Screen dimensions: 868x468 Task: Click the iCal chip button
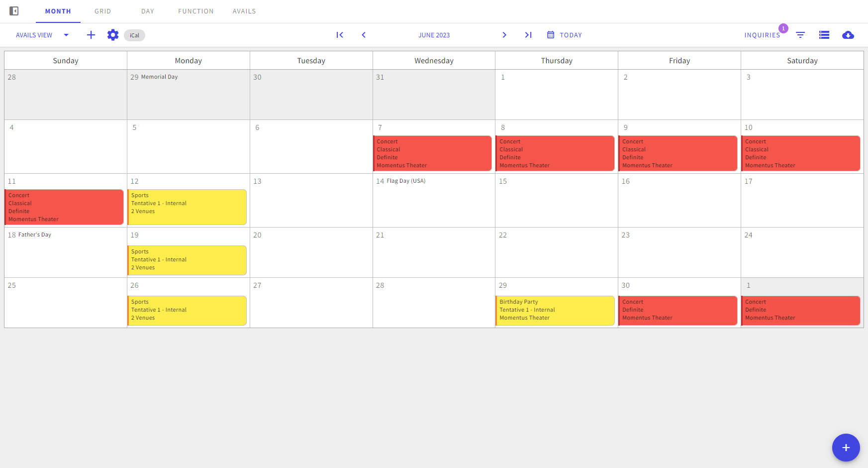134,35
